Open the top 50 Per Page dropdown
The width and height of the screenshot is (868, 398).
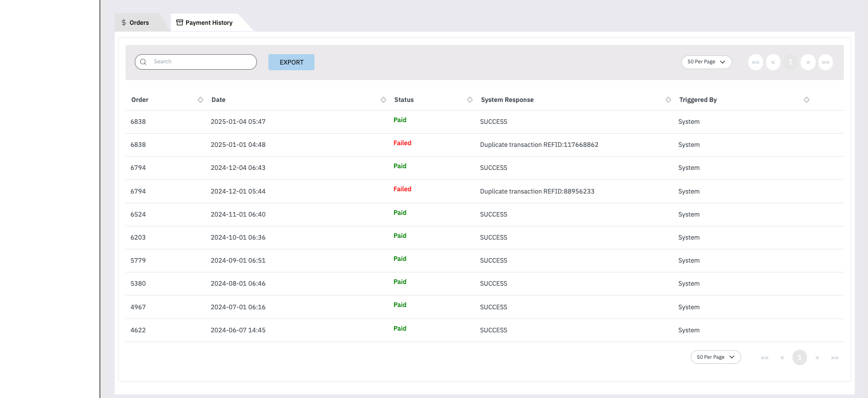point(706,62)
